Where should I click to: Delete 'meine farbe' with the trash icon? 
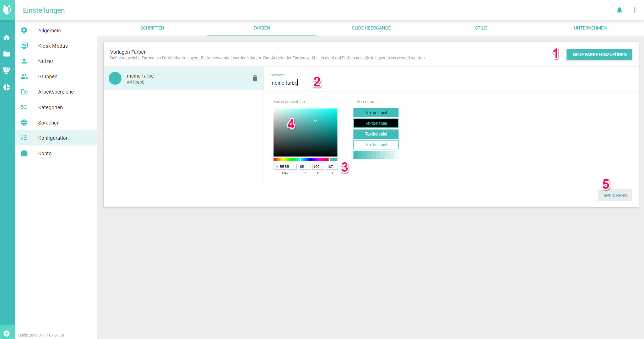point(255,78)
